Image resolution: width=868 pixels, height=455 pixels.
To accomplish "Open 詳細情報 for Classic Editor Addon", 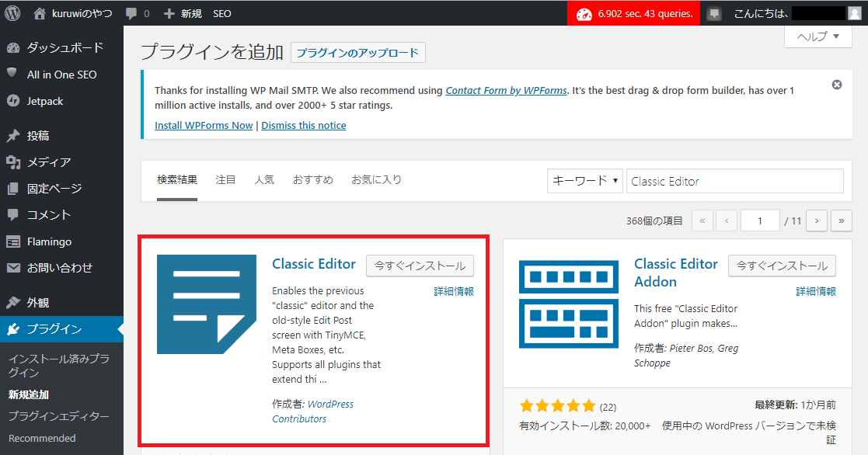I will (x=816, y=291).
